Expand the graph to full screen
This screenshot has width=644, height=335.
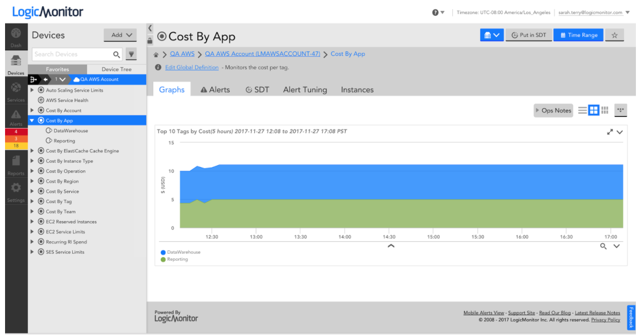point(610,132)
